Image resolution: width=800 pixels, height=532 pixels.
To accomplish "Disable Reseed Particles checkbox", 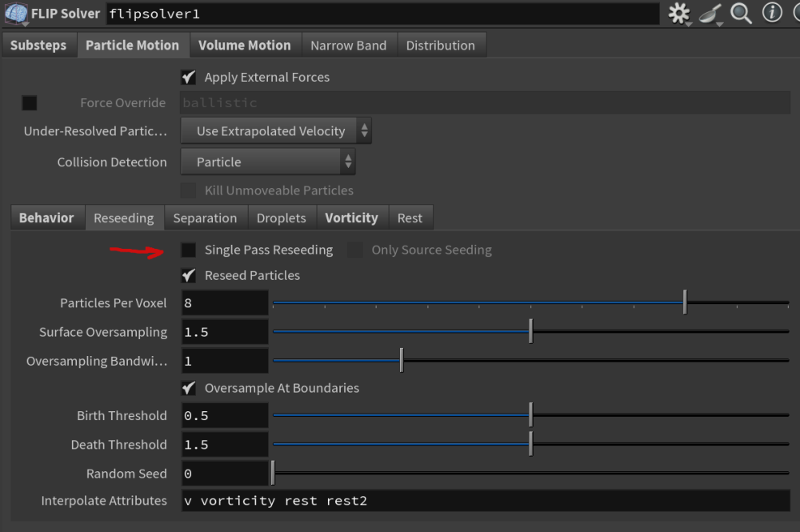I will [189, 275].
